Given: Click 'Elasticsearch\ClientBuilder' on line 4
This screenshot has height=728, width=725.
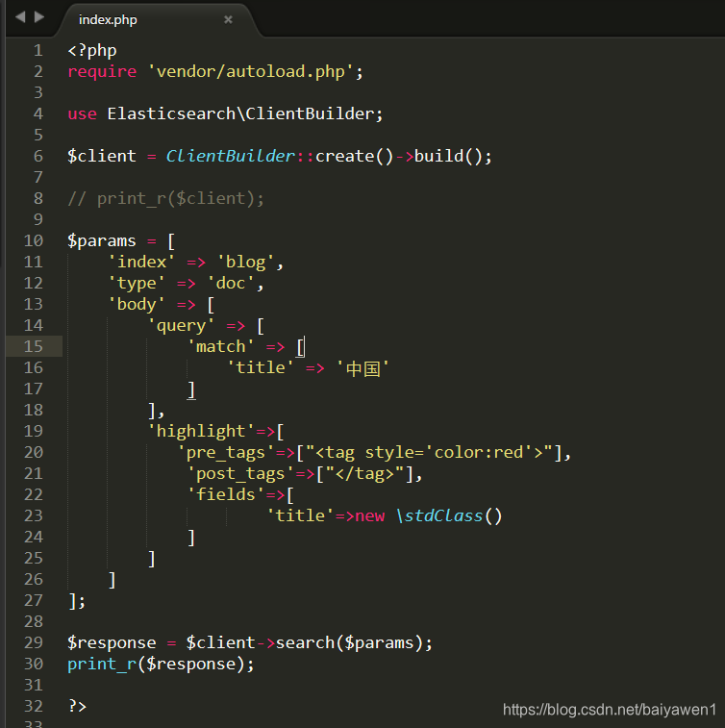Looking at the screenshot, I should 240,114.
